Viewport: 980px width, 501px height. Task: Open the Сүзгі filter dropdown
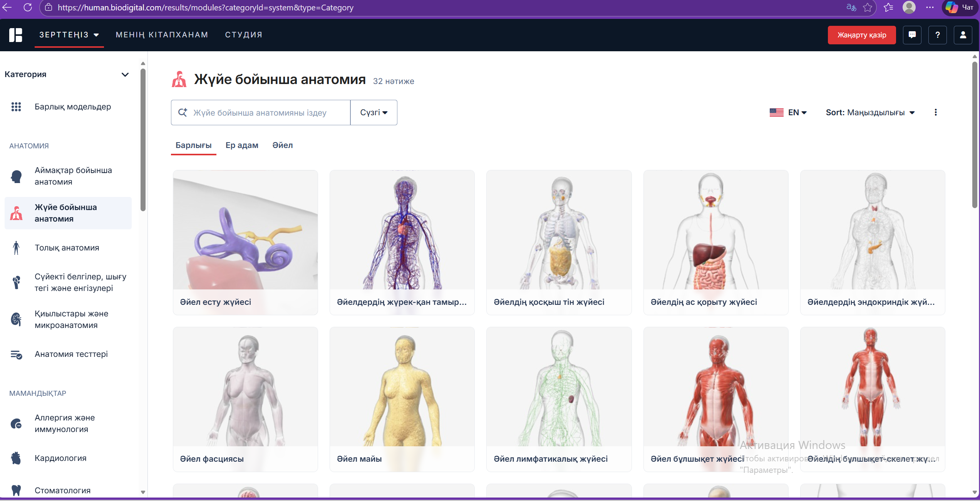[374, 113]
